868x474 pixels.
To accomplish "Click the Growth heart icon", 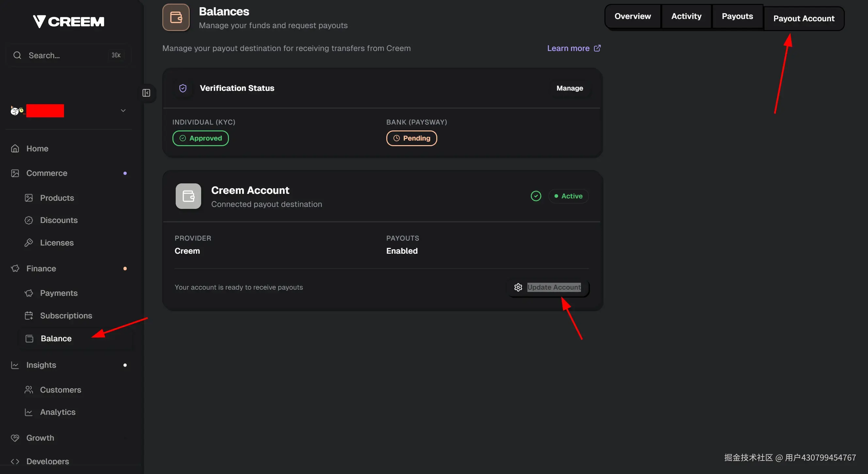I will click(15, 438).
